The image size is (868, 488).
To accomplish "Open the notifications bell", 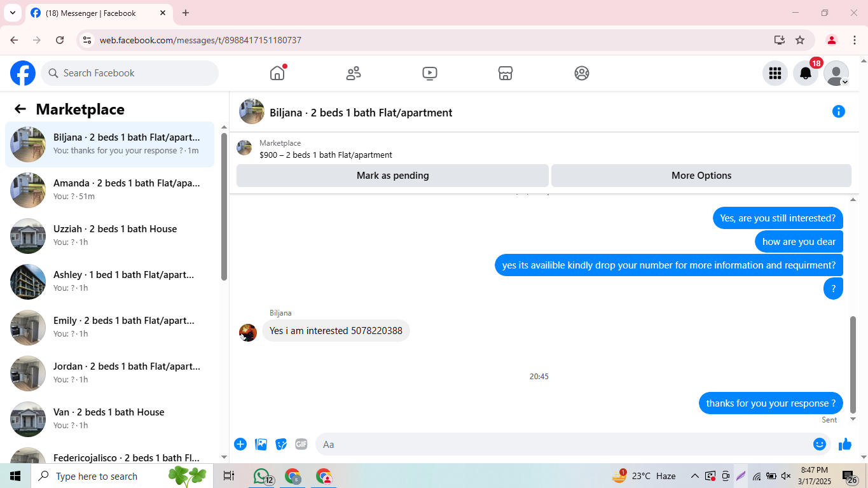I will [x=806, y=73].
